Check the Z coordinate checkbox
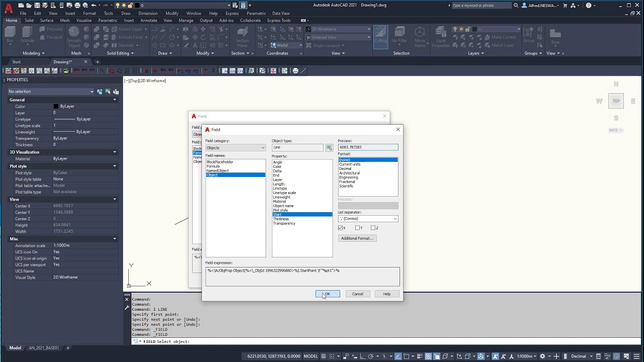Viewport: 644px width, 362px height. 373,228
